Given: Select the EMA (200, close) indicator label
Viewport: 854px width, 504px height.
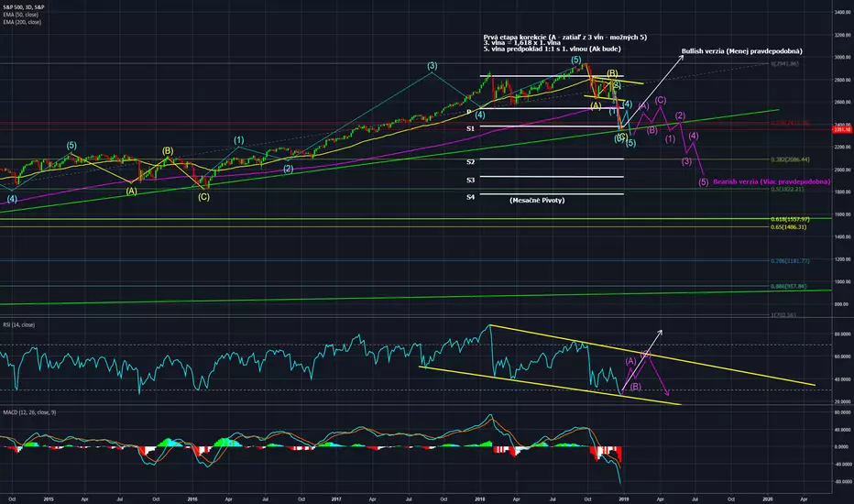Looking at the screenshot, I should coord(22,22).
